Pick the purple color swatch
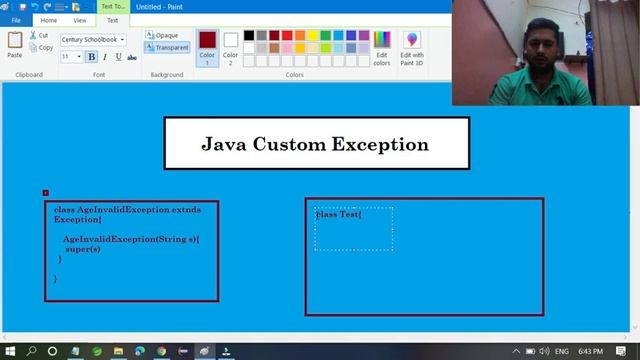The height and width of the screenshot is (360, 640). pos(364,35)
